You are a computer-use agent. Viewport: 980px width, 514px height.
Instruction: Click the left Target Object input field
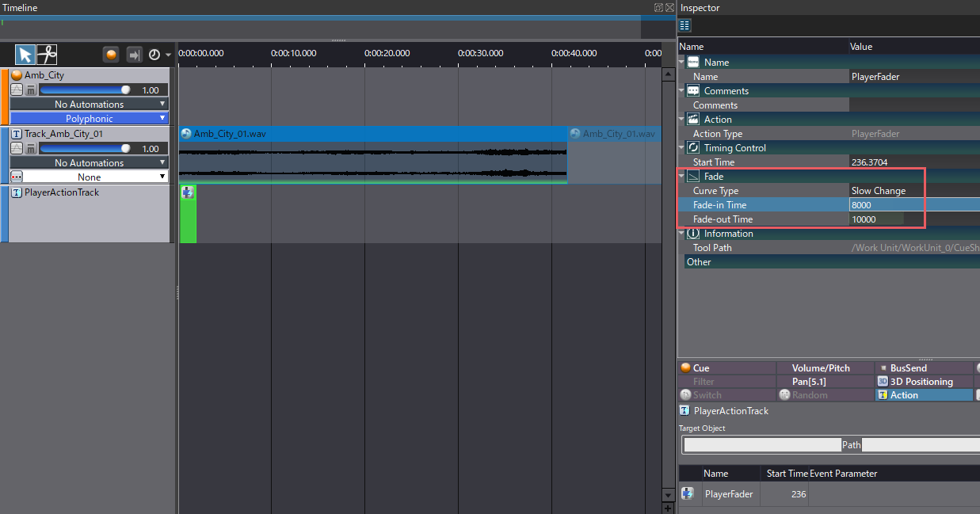[x=762, y=445]
